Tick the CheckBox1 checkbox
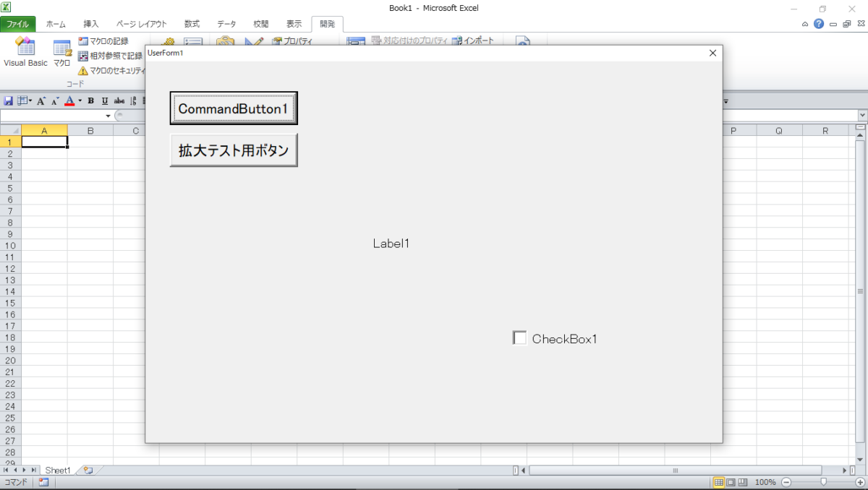This screenshot has height=490, width=868. pyautogui.click(x=519, y=338)
